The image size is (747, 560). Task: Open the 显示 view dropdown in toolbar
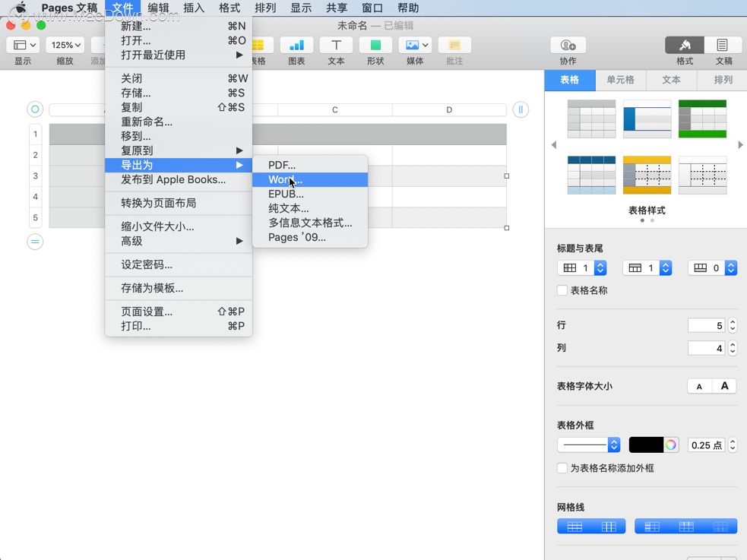pyautogui.click(x=23, y=46)
